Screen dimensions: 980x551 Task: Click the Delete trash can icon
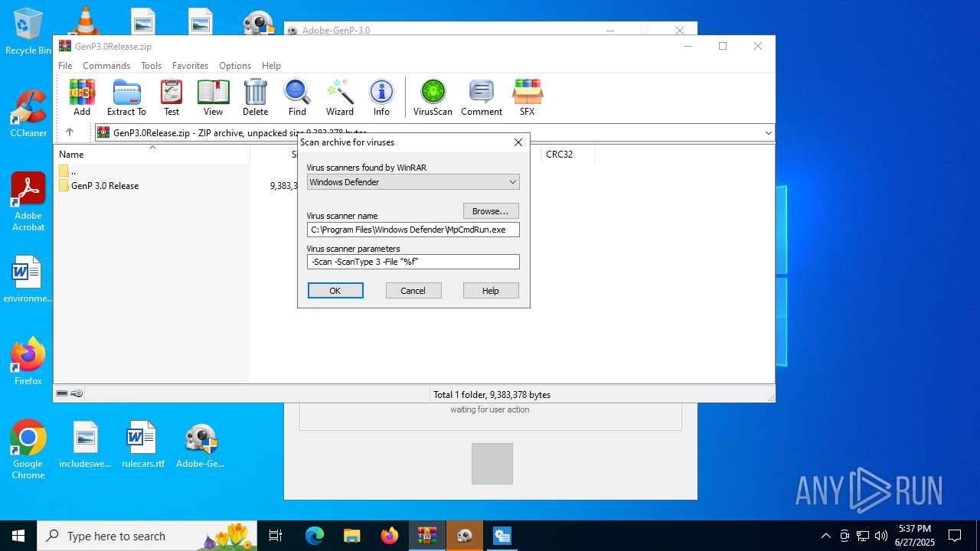coord(255,97)
